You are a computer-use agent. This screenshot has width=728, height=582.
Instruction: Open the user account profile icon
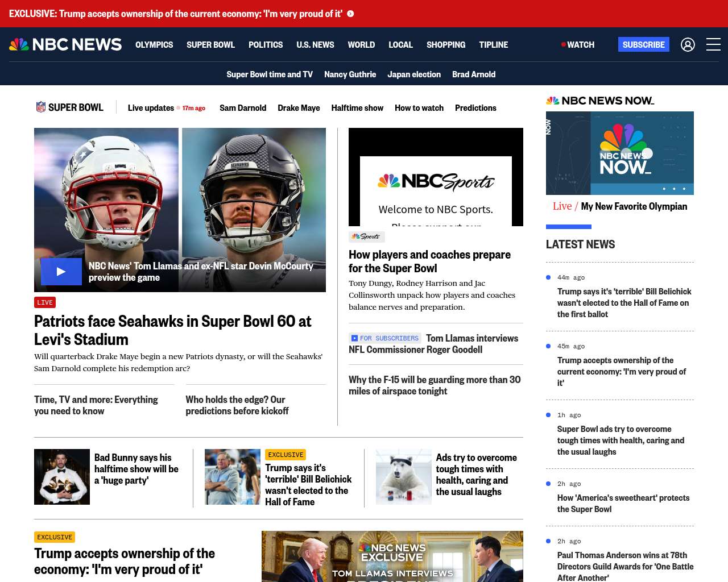688,44
